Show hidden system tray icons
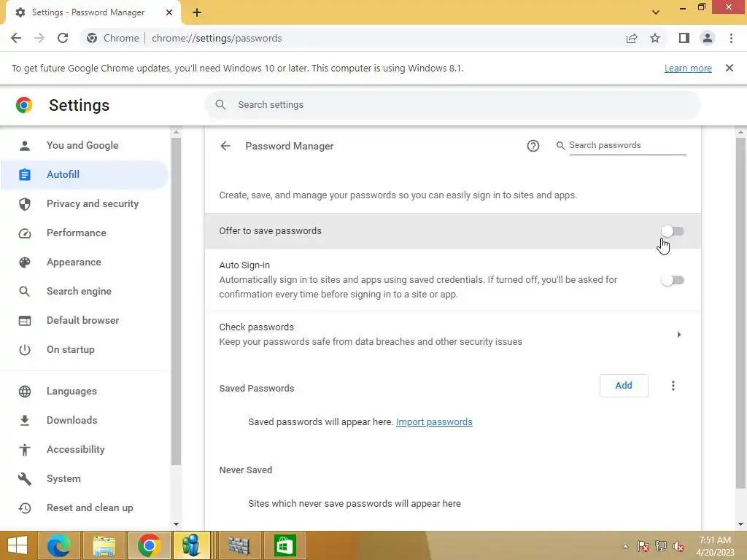The image size is (747, 560). tap(625, 546)
